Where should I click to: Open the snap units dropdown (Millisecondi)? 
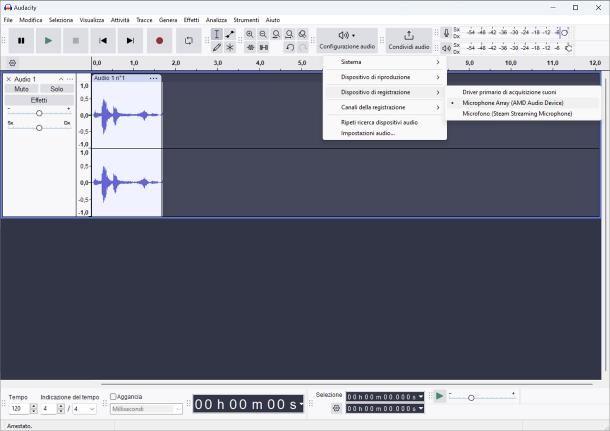coord(146,409)
